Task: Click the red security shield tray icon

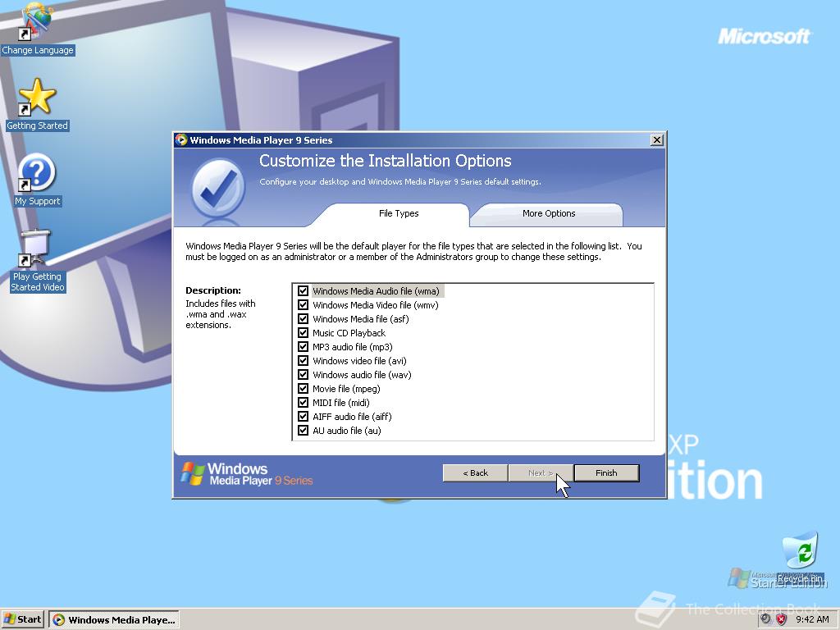Action: click(x=782, y=619)
